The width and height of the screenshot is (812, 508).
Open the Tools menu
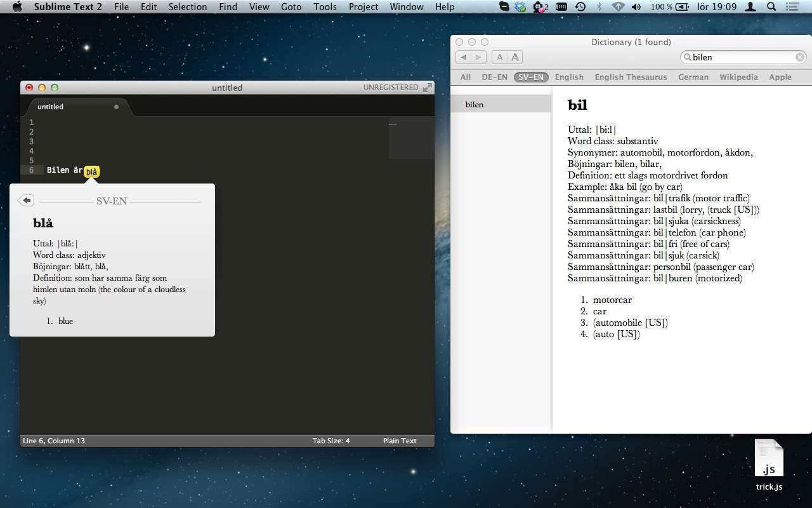coord(325,6)
